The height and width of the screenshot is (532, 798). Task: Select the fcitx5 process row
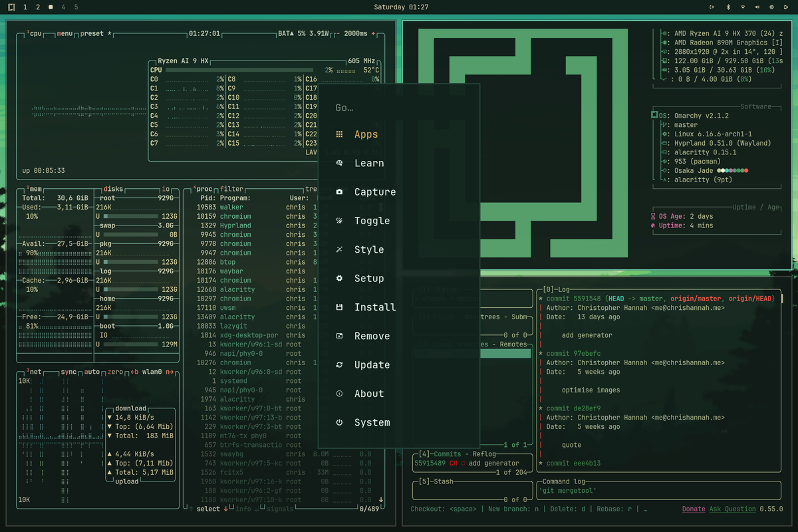[x=286, y=472]
